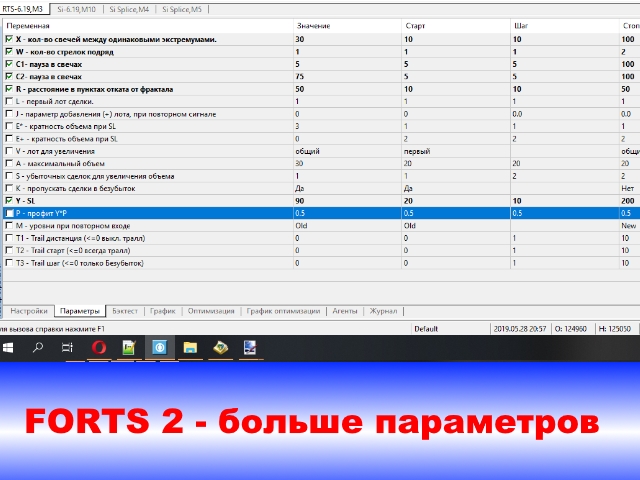The width and height of the screenshot is (640, 480).
Task: Open the Бэктест tab
Action: point(125,311)
